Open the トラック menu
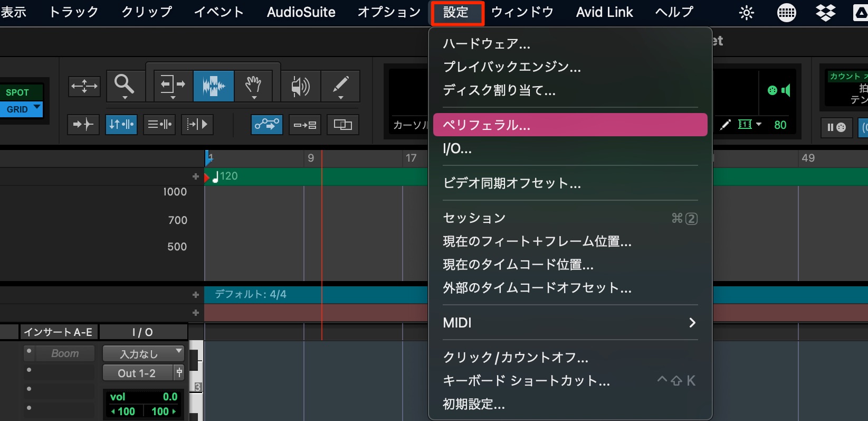The image size is (868, 421). [x=74, y=12]
